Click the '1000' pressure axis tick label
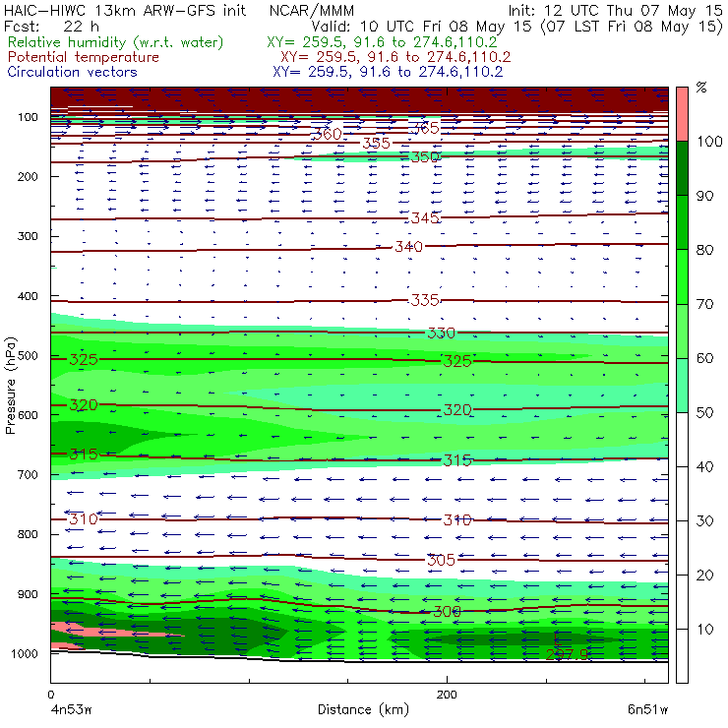 pos(25,653)
